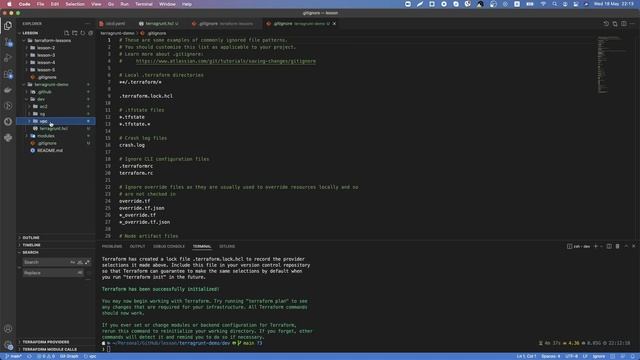Open the atlassian.com gitignore tutorial link
Screen dimensions: 640x360
(x=226, y=61)
